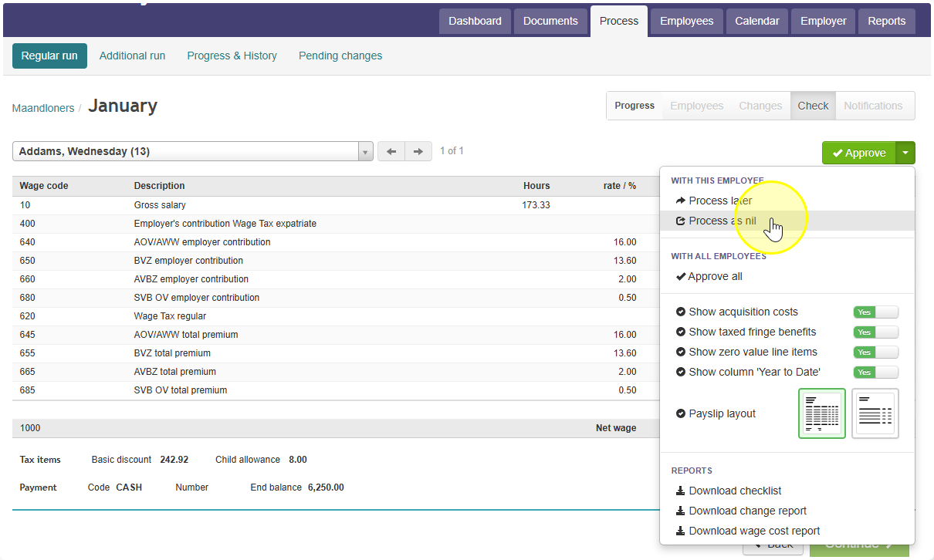The image size is (934, 560).
Task: Open the Maandloners breadcrumb link
Action: (x=43, y=108)
